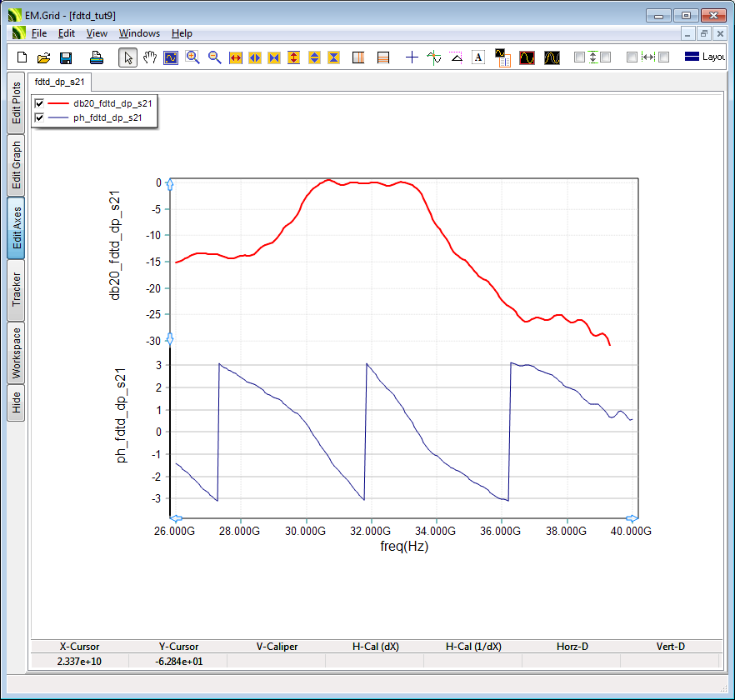Expand the Layout toolbar option
The width and height of the screenshot is (735, 700).
click(x=704, y=57)
